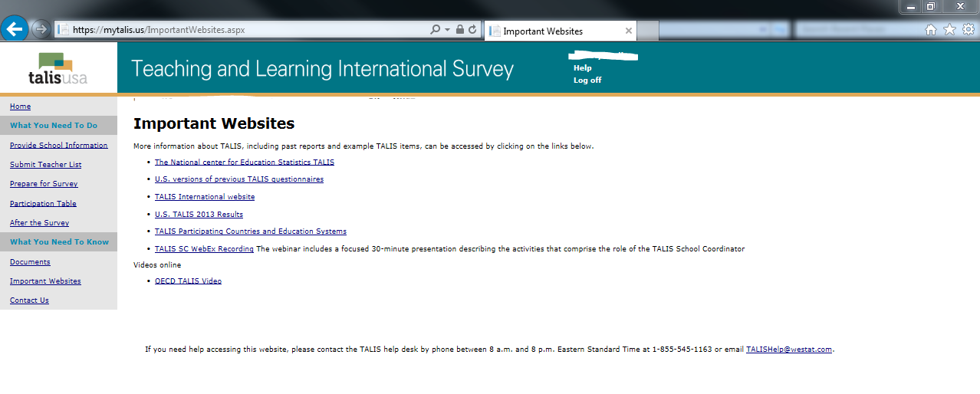Open the address bar dropdown arrow
980x394 pixels.
tap(447, 30)
